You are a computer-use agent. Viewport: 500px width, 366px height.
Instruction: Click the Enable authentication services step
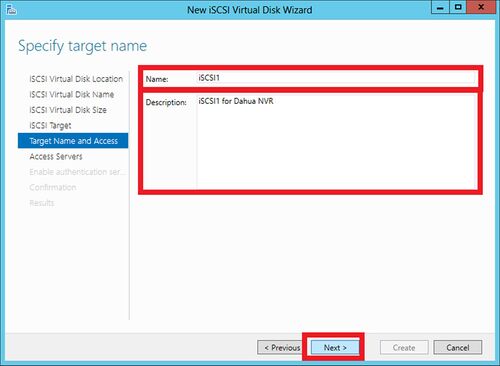[x=77, y=172]
